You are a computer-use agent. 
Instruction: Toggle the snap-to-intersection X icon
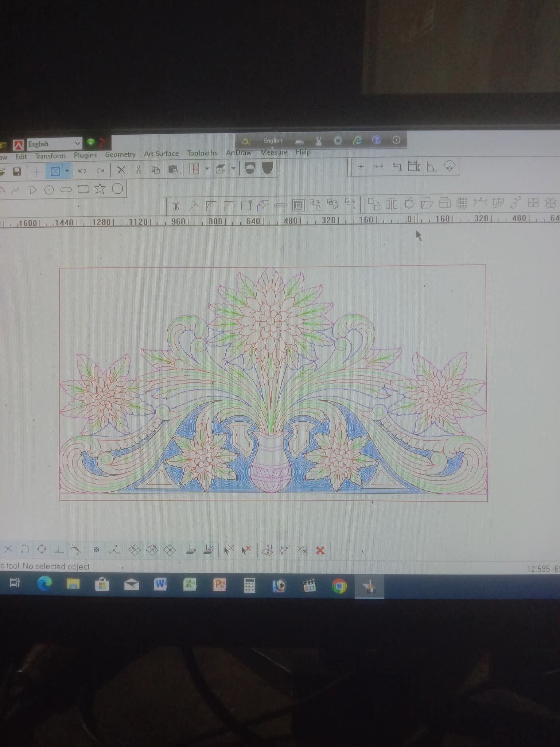tap(8, 549)
